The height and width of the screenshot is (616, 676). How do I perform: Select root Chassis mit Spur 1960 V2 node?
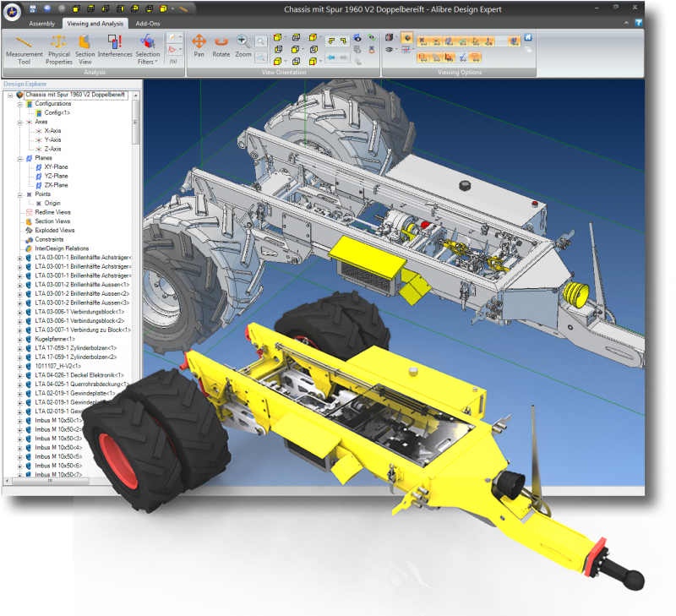pyautogui.click(x=75, y=95)
